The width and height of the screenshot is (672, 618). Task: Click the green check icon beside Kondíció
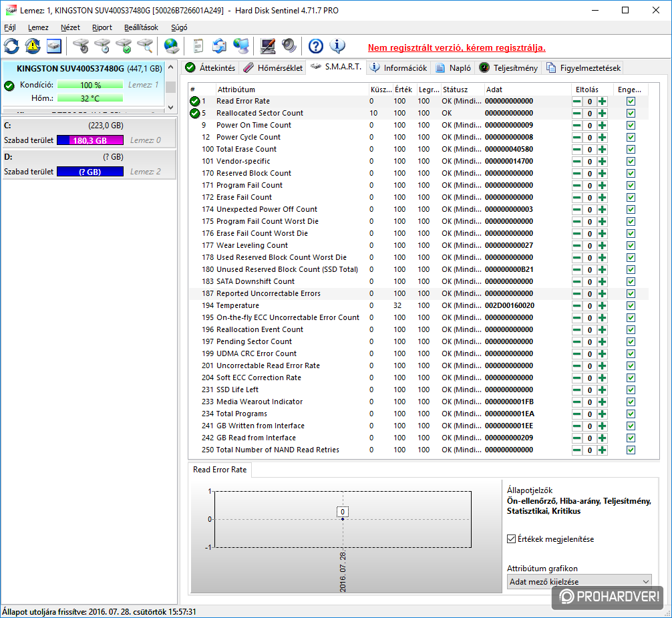(x=9, y=86)
